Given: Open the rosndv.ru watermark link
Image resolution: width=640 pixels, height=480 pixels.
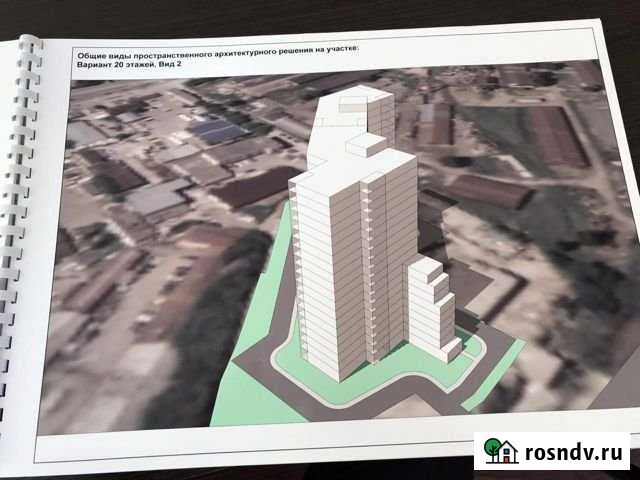Looking at the screenshot, I should click(569, 451).
